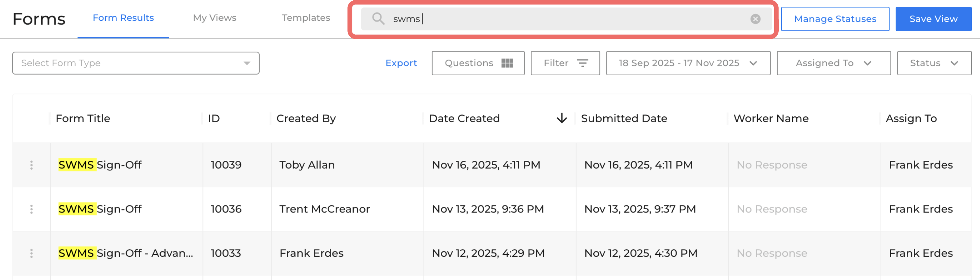Screen dimensions: 980x280
Task: Sort by the ID column header
Action: (x=214, y=118)
